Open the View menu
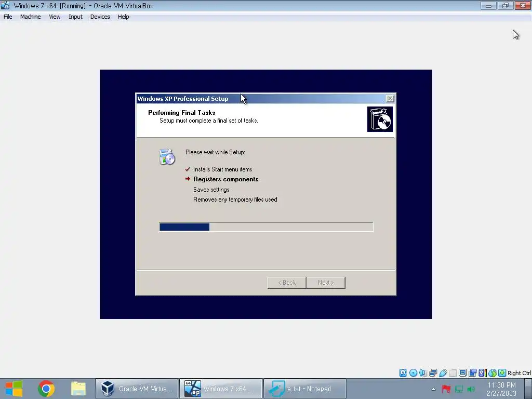This screenshot has height=399, width=532. pos(55,17)
